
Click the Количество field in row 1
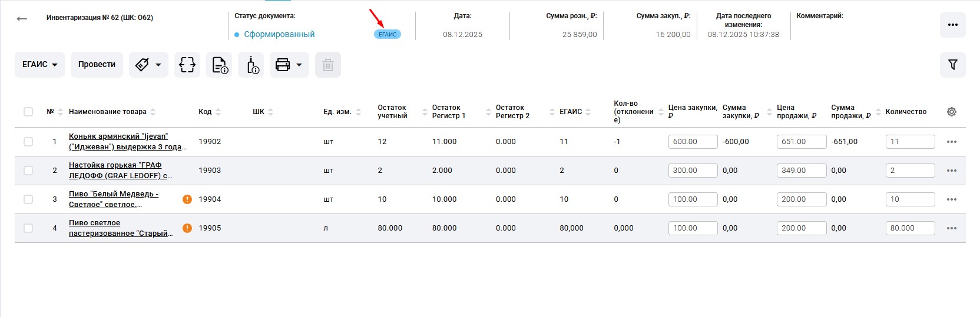click(909, 142)
